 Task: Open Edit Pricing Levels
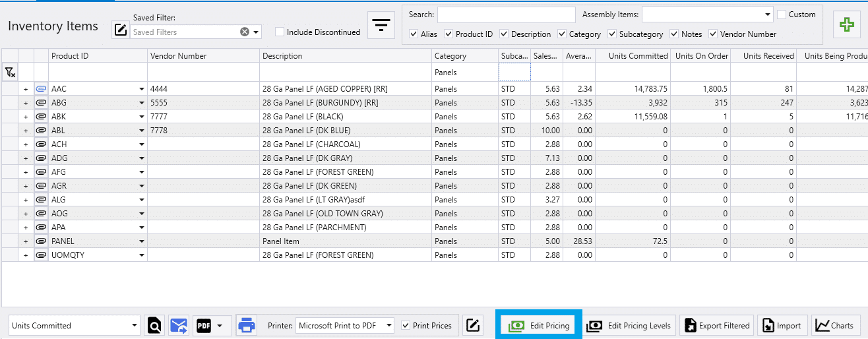point(629,325)
